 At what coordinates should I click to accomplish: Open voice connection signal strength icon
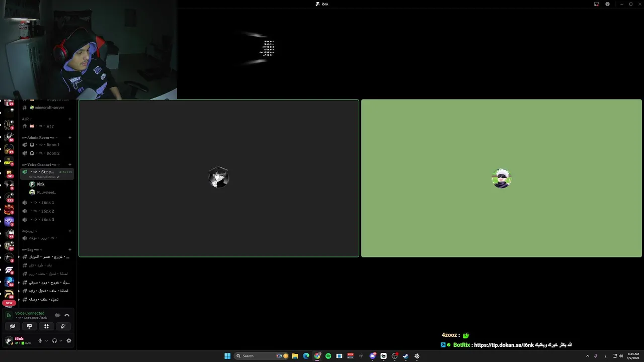[x=9, y=315]
